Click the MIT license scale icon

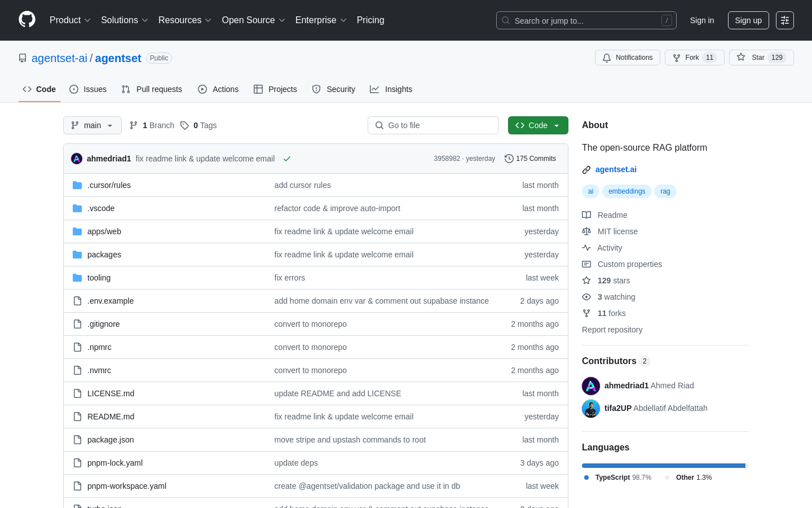coord(586,231)
